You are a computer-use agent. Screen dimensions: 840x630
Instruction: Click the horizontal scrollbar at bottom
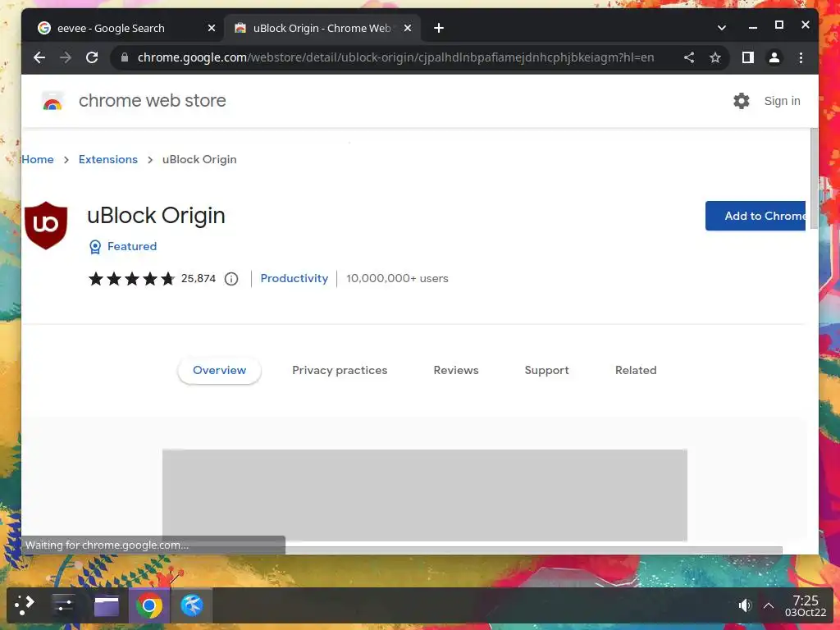tap(533, 550)
